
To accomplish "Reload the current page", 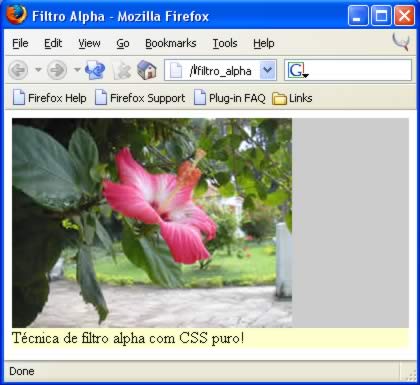I will 95,70.
